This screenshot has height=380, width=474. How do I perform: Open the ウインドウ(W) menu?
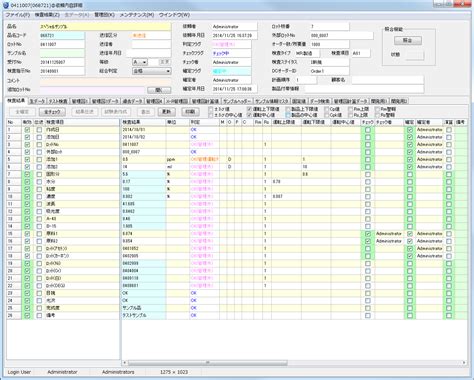pos(174,15)
